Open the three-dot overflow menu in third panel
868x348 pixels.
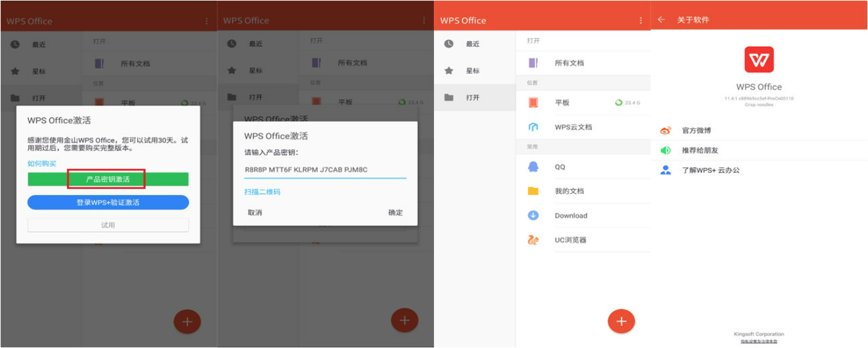641,20
